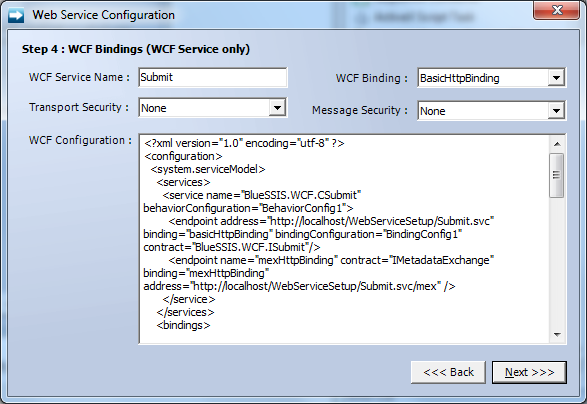Click the blue arrow title bar icon

pyautogui.click(x=16, y=16)
